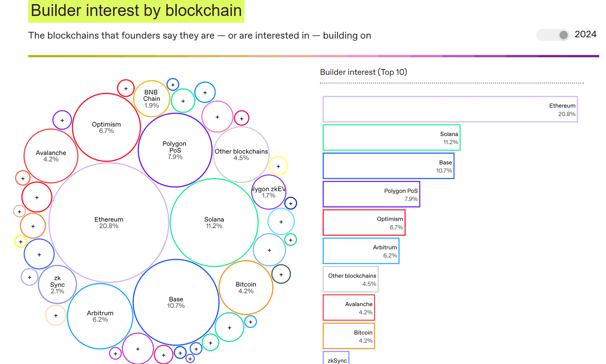Click the orange Bitcoin bubble
The height and width of the screenshot is (364, 606).
[x=246, y=288]
